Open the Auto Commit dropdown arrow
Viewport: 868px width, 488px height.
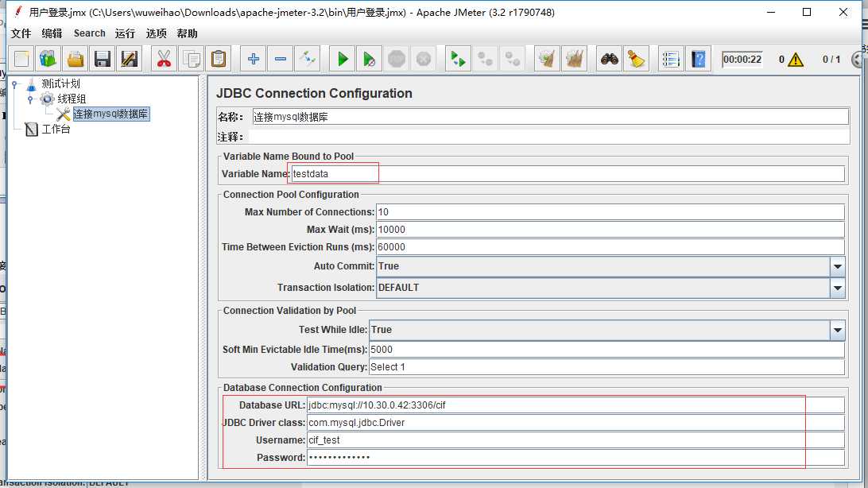click(x=838, y=267)
